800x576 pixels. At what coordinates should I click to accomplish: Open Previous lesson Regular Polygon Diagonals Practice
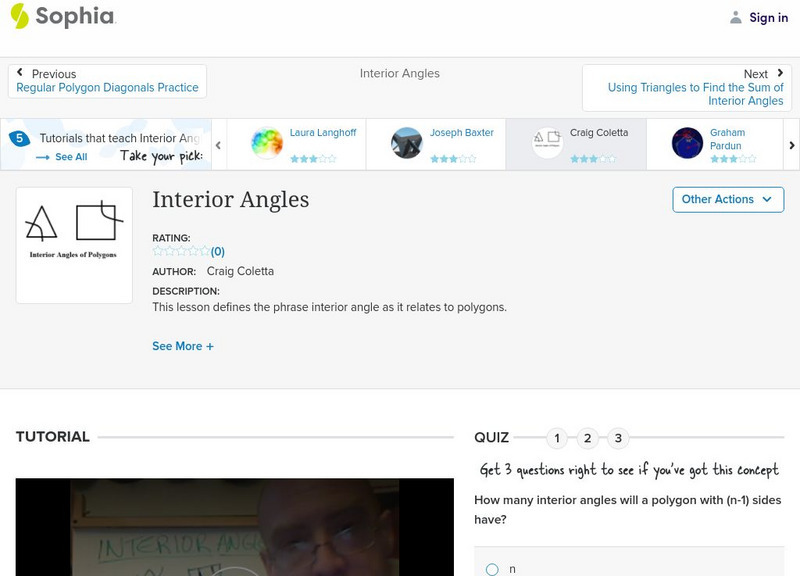(108, 87)
